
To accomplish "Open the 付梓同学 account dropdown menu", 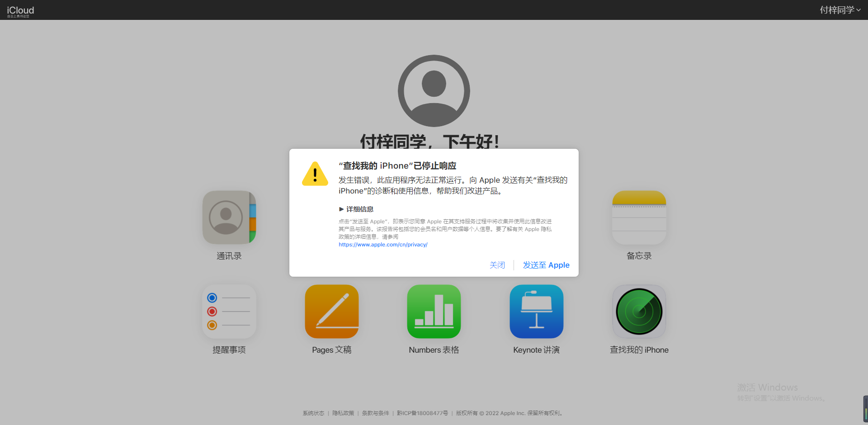I will tap(840, 10).
